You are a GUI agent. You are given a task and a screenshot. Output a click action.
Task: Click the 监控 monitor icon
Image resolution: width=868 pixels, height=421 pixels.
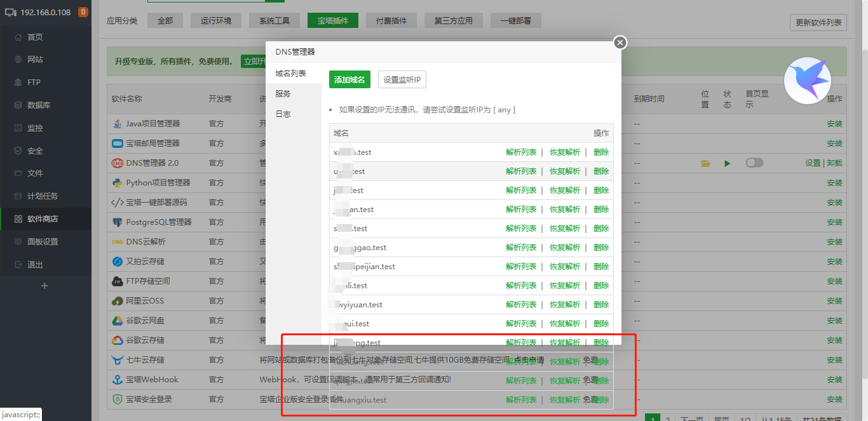(18, 128)
